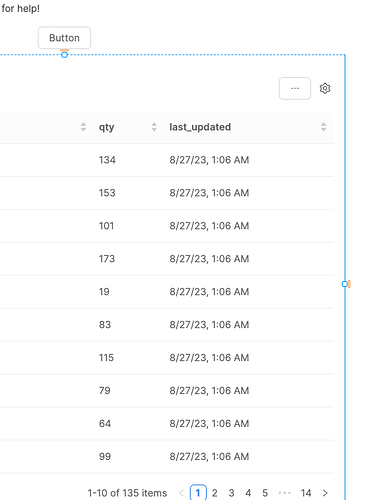Click the ellipsis button above the table

tap(295, 88)
